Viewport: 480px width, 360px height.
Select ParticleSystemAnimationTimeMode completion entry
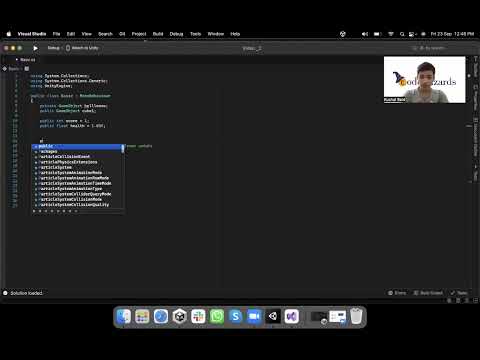(x=78, y=183)
